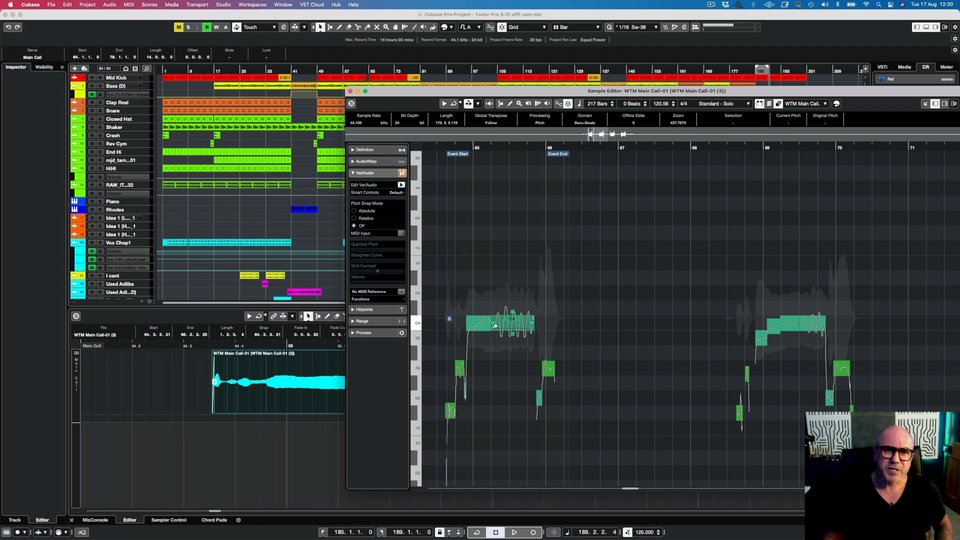Click the transport Play button
This screenshot has height=540, width=960.
514,532
